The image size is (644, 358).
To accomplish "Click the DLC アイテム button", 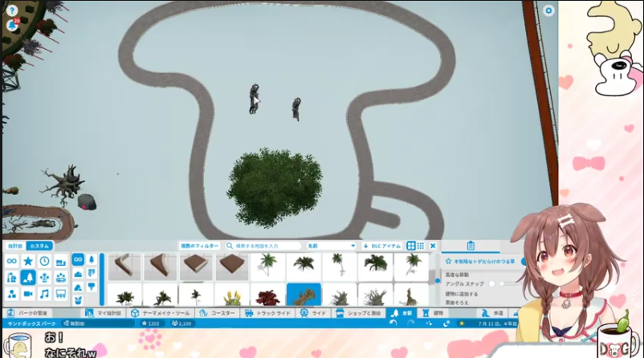I will 381,246.
